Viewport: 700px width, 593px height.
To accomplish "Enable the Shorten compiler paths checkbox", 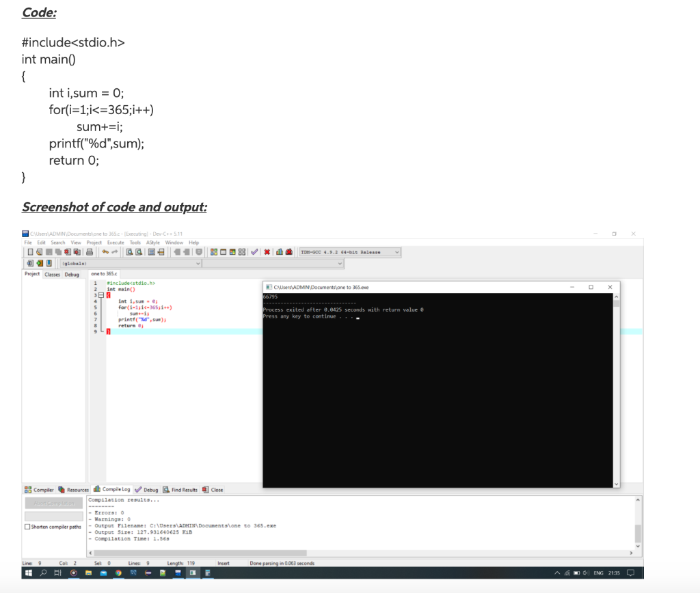I will 26,527.
